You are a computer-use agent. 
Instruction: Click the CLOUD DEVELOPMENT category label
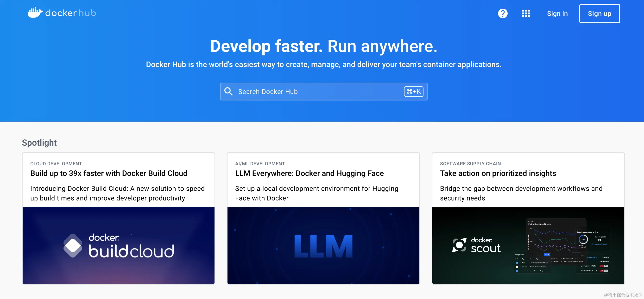(56, 164)
